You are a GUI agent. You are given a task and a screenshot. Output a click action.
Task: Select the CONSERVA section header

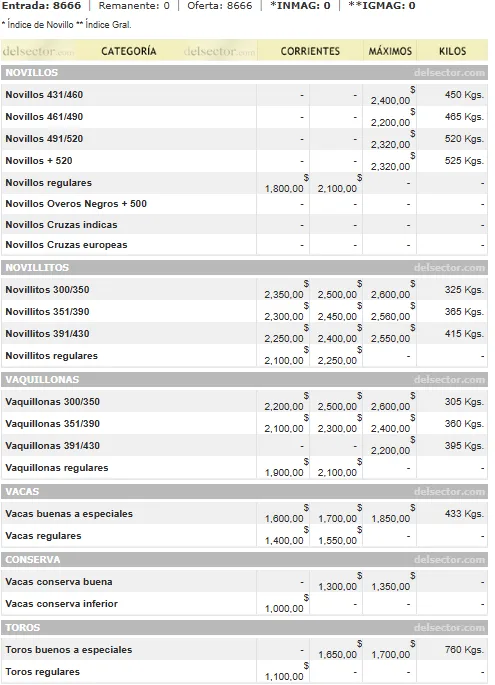coord(244,560)
